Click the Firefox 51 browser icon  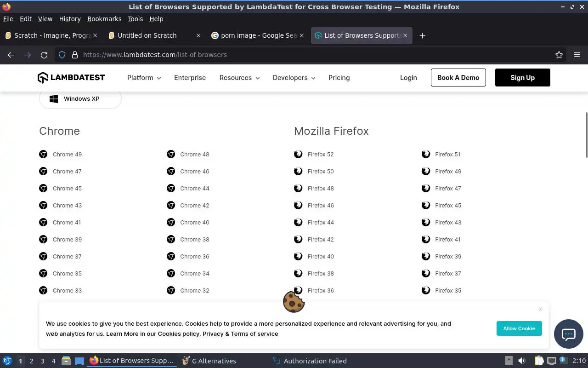[x=426, y=154]
